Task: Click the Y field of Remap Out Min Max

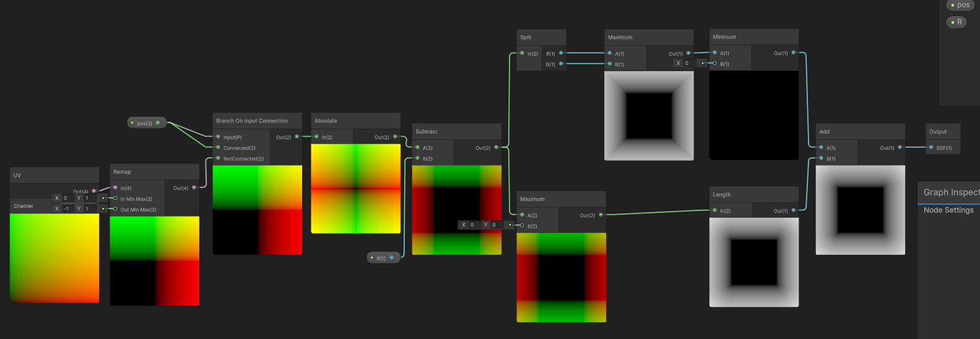Action: (90, 209)
